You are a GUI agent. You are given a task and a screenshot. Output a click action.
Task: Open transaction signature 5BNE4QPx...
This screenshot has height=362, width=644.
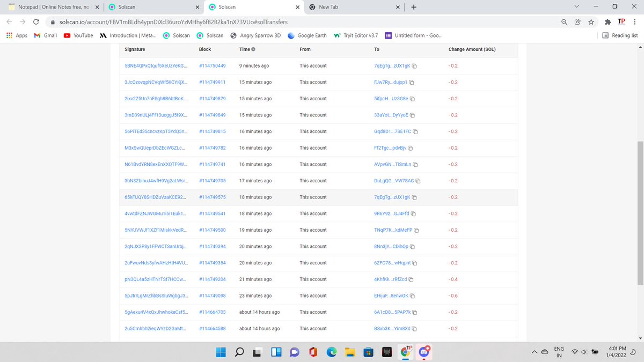tap(156, 65)
